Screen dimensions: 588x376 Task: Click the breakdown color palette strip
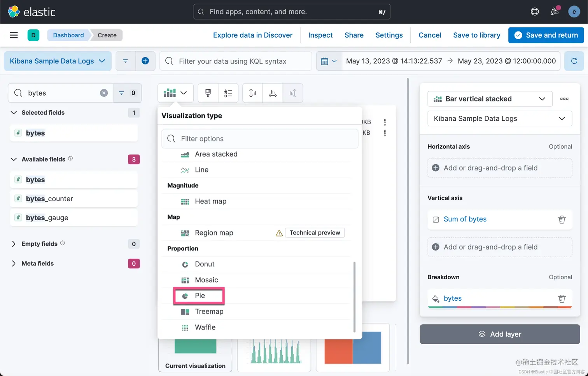point(500,307)
